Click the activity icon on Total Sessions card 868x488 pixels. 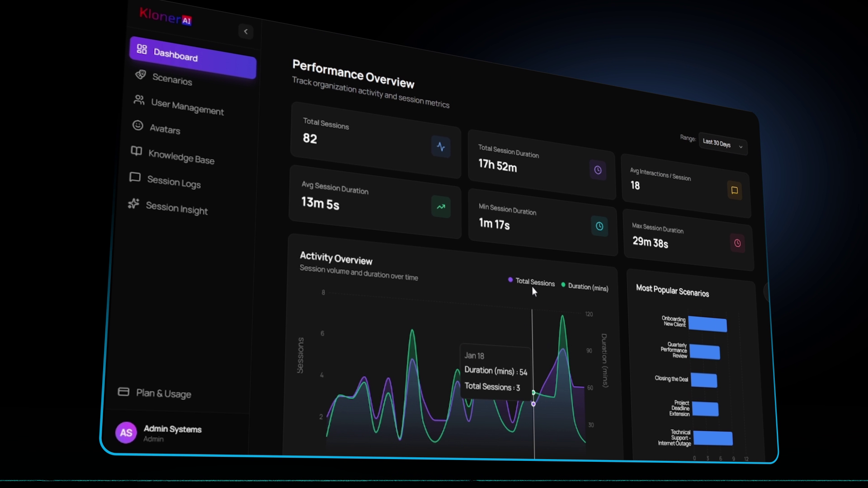441,147
